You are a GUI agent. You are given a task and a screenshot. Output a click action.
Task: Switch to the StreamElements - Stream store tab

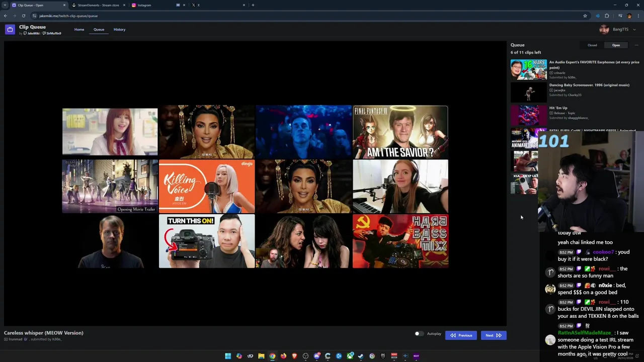pos(99,5)
